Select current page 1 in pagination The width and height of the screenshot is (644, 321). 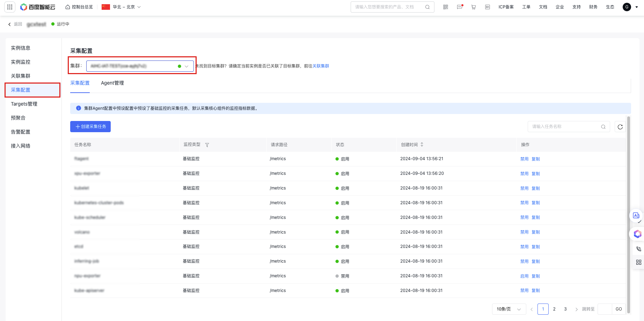[x=543, y=309]
